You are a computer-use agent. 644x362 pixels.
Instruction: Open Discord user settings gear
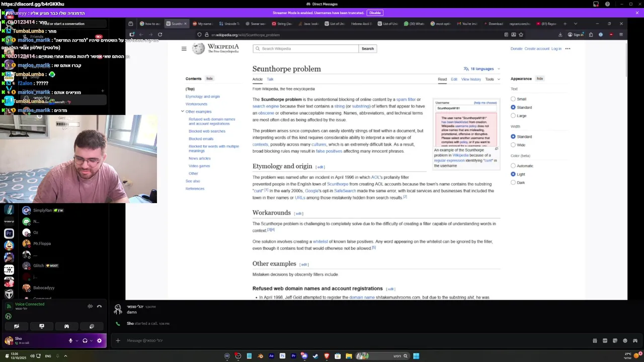pyautogui.click(x=99, y=340)
